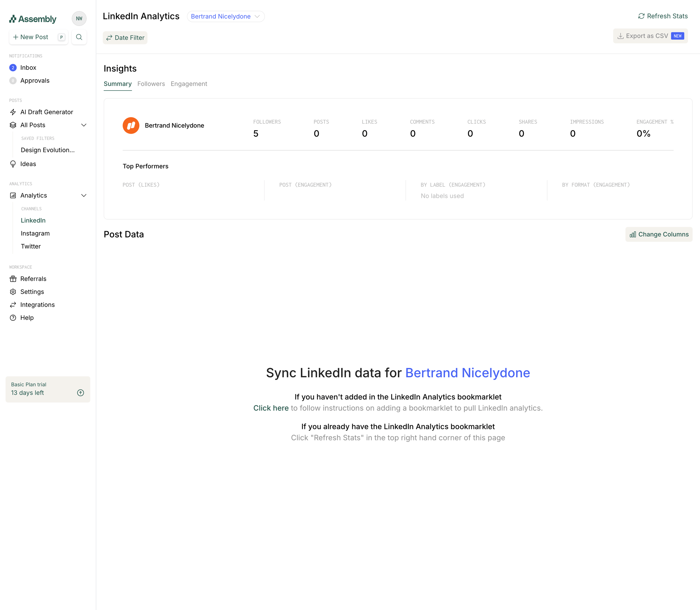This screenshot has width=700, height=610.
Task: Click the orange Bertrand Nicelydone profile avatar
Action: tap(131, 126)
